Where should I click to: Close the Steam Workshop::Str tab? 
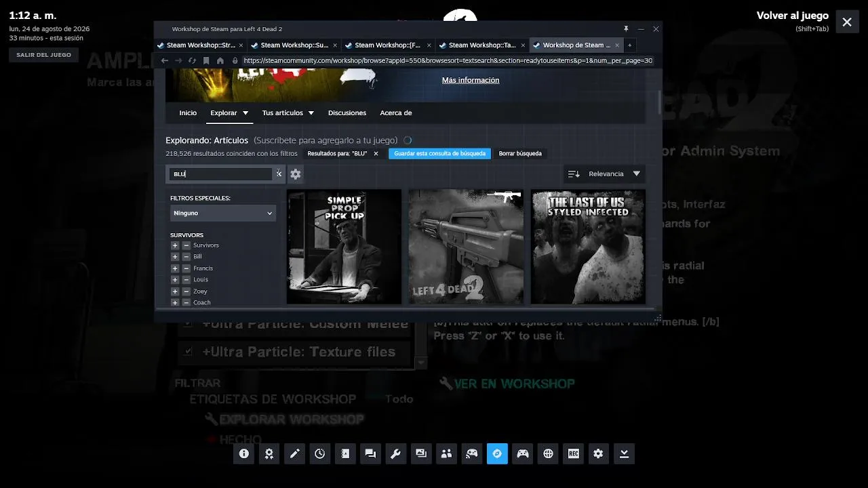click(x=241, y=45)
